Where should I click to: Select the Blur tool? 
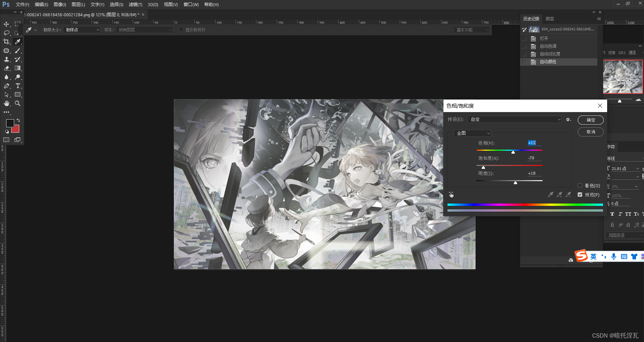6,77
